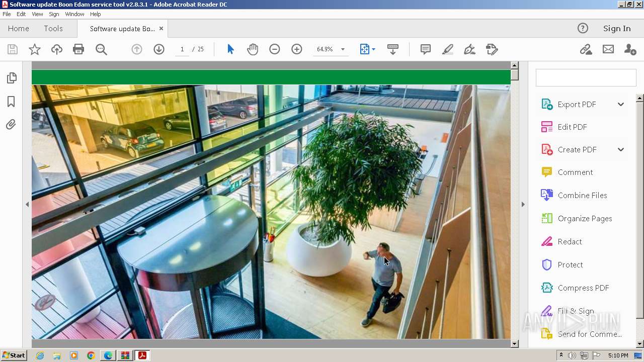Viewport: 644px width, 362px height.
Task: Click the volume speaker tray icon
Action: (x=572, y=355)
